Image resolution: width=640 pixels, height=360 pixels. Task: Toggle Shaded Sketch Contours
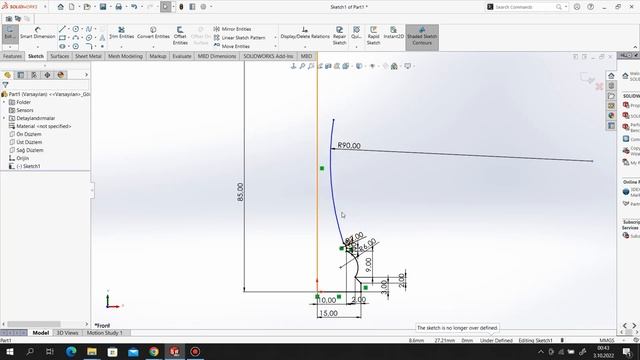pos(422,37)
